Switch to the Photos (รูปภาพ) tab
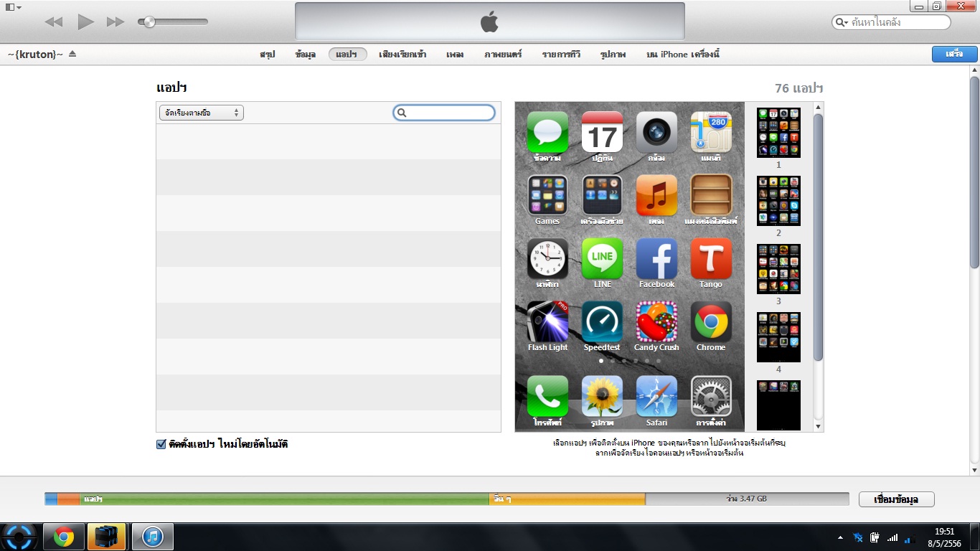Screen dimensions: 980x551 click(x=613, y=55)
